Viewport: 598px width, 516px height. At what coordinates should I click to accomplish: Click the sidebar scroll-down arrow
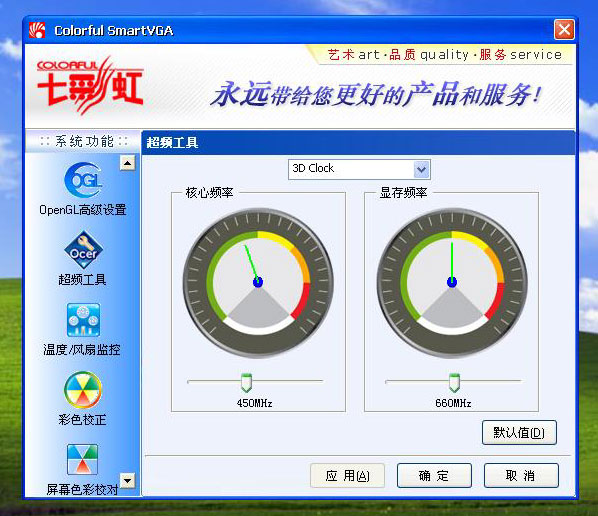[x=127, y=481]
